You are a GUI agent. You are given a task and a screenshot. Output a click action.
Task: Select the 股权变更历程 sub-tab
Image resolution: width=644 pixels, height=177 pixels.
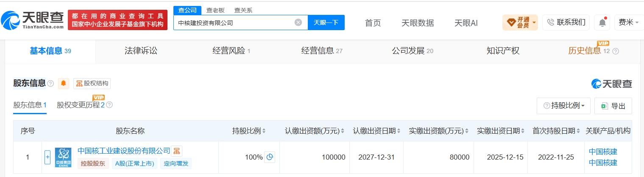[x=81, y=105]
